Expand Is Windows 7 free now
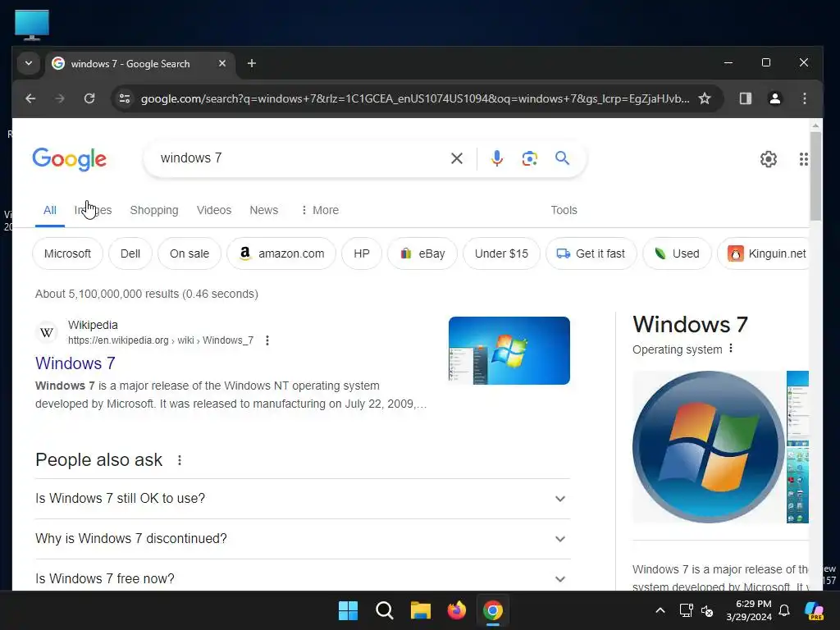Screen dimensions: 840x630 pyautogui.click(x=303, y=578)
